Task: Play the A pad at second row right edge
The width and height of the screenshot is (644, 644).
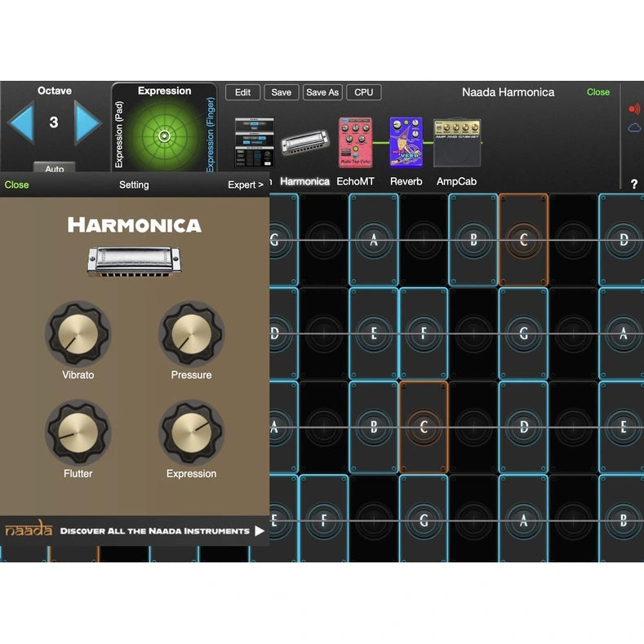Action: tap(621, 334)
